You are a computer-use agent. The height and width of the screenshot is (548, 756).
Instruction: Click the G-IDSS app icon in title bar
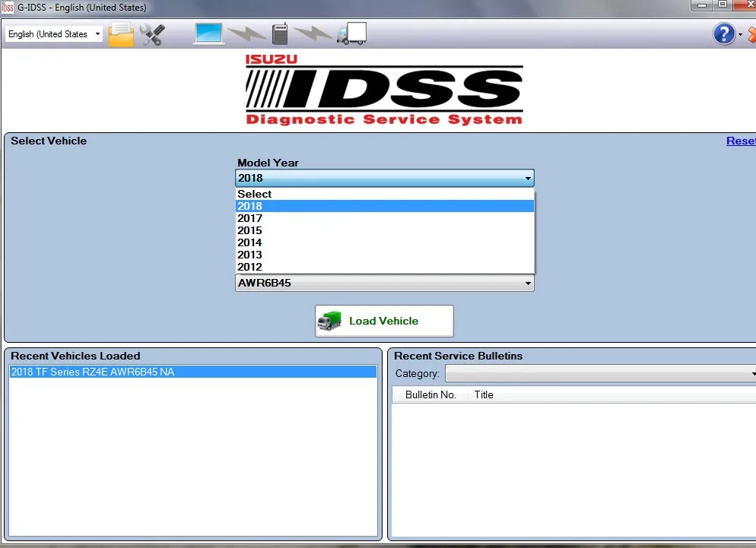(x=8, y=8)
